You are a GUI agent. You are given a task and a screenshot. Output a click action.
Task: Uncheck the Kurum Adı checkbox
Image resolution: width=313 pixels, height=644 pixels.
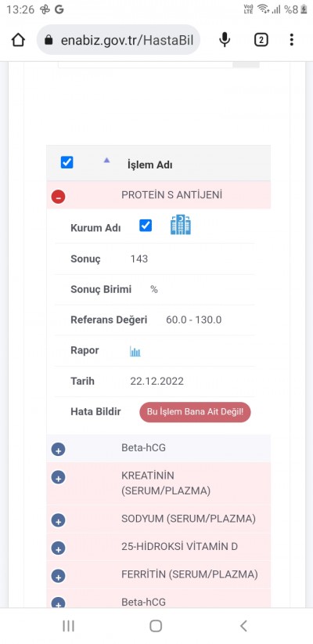pos(146,225)
